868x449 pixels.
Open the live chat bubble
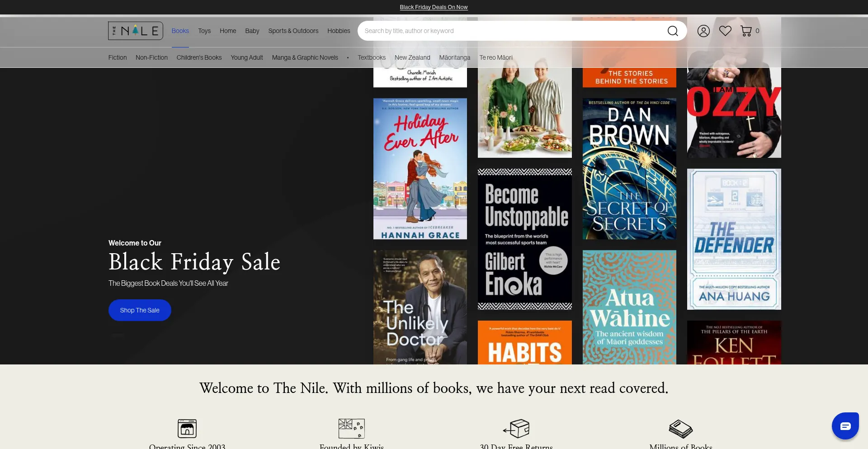pyautogui.click(x=845, y=425)
